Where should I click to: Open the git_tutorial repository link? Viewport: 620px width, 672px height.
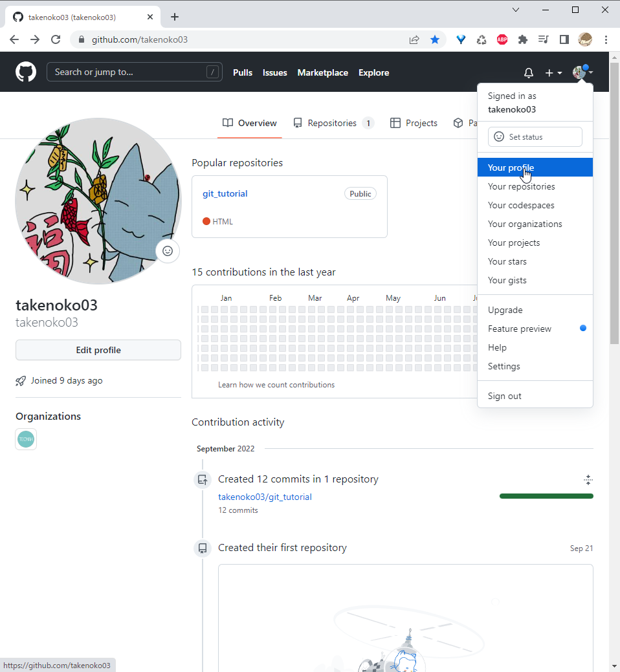tap(225, 194)
